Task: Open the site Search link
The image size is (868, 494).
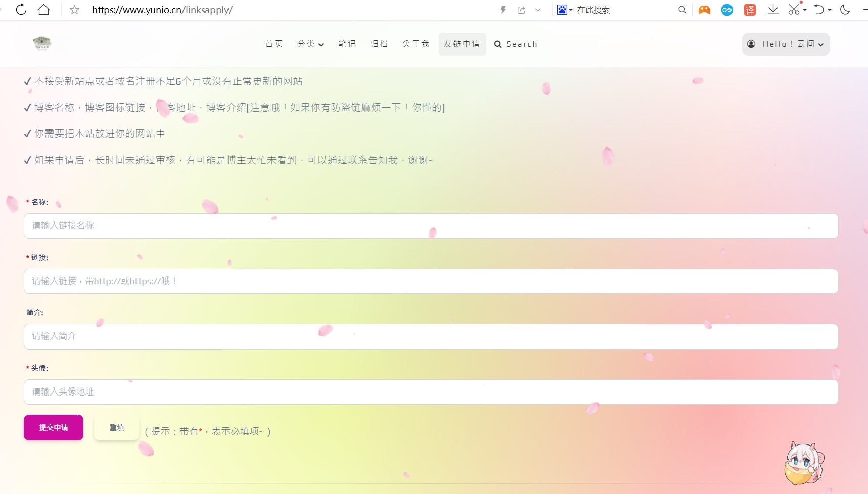Action: 516,44
